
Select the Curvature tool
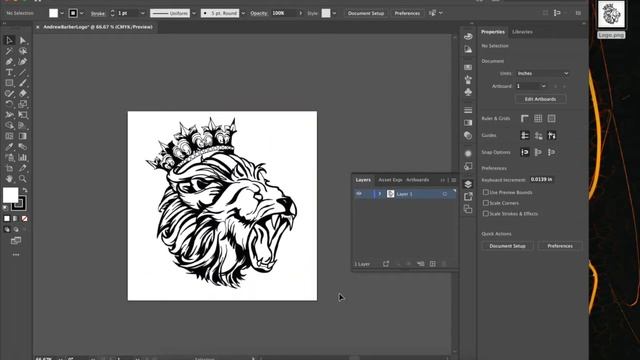[22, 62]
